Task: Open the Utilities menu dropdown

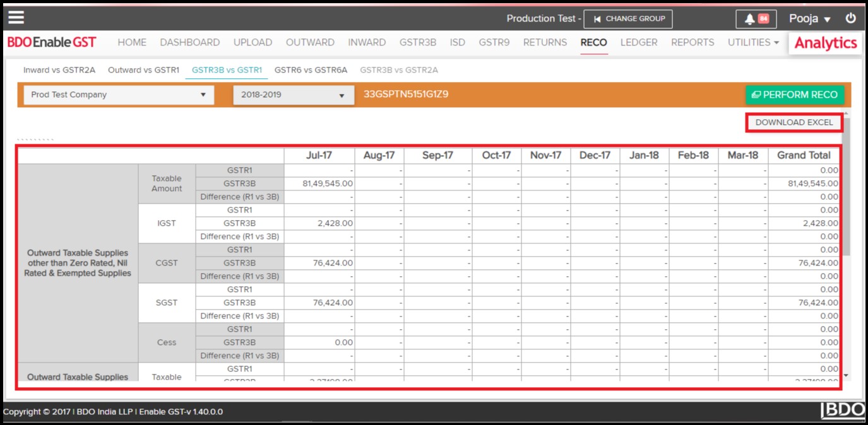Action: pos(753,42)
